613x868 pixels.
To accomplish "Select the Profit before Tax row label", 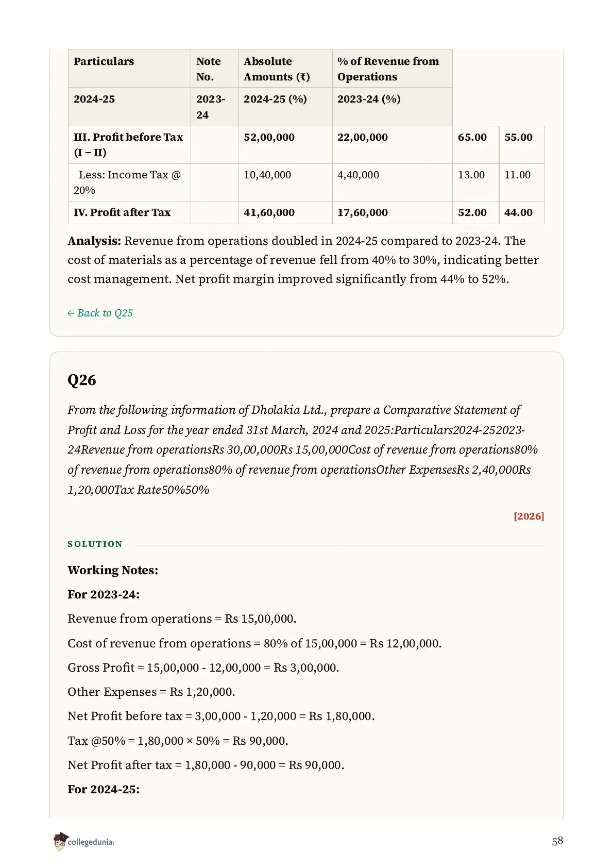I will click(128, 144).
